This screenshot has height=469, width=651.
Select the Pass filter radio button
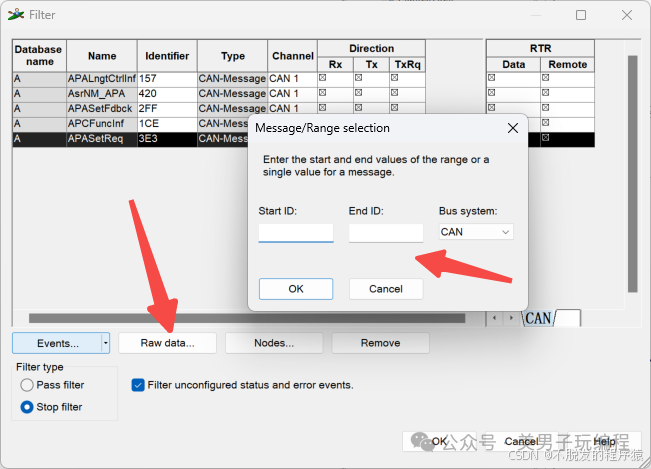[x=27, y=385]
